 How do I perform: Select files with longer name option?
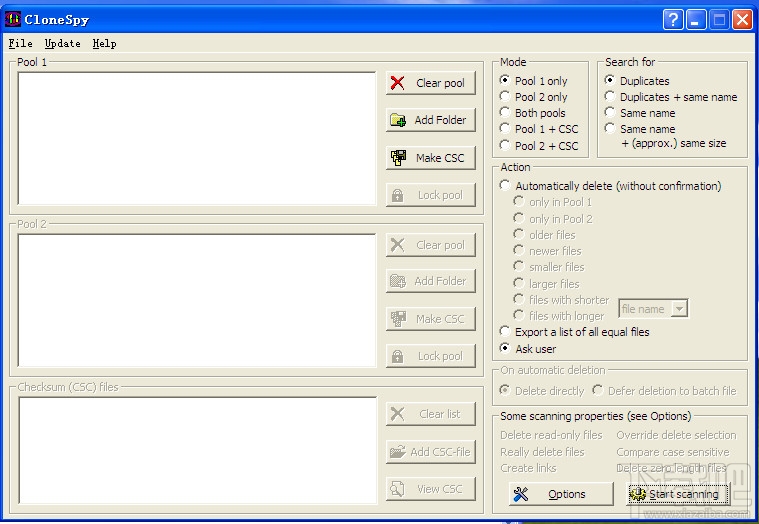559,316
